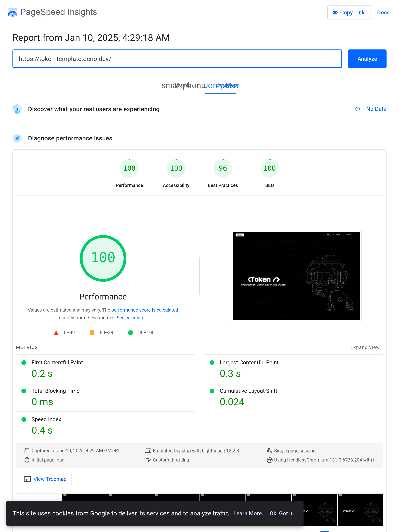Click the large Performance 100 gauge
Image resolution: width=399 pixels, height=532 pixels.
[103, 258]
